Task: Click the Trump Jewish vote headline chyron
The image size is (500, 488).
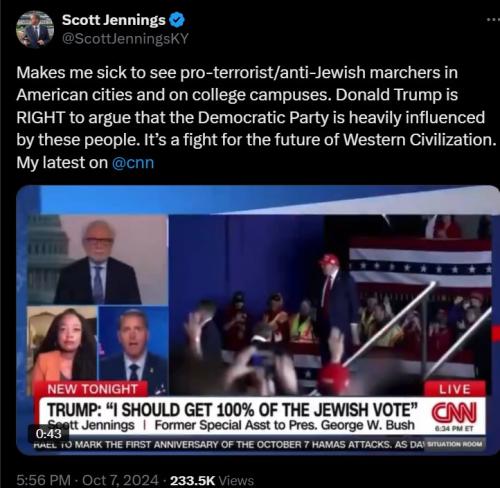Action: pos(232,410)
